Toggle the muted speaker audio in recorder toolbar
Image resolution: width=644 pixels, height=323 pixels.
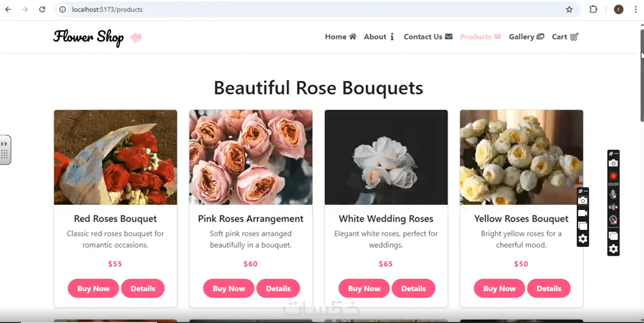[x=613, y=207]
